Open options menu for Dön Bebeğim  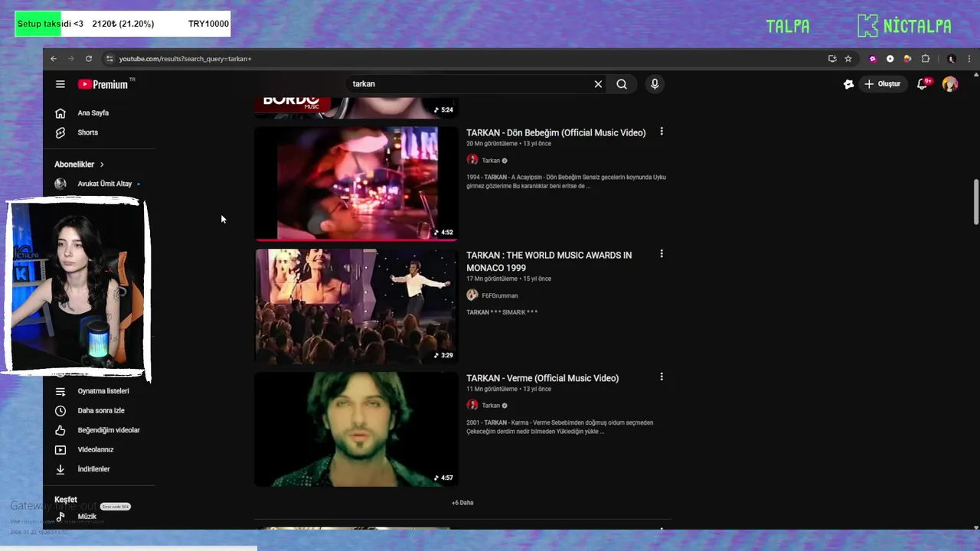click(661, 132)
